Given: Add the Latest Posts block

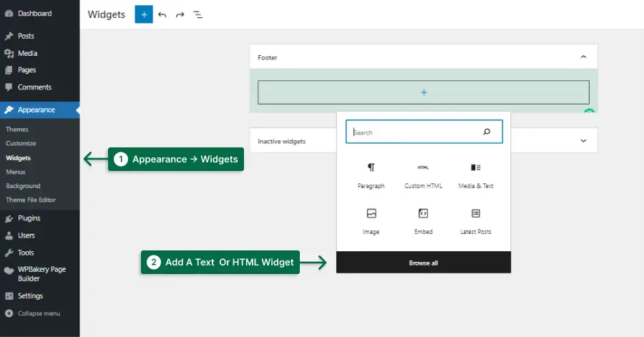Looking at the screenshot, I should (x=476, y=222).
